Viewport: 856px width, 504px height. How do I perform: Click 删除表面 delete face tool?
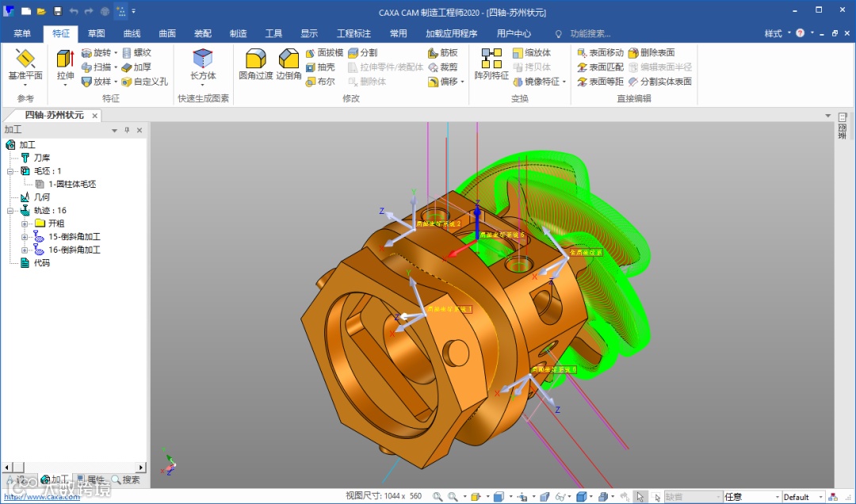click(652, 52)
